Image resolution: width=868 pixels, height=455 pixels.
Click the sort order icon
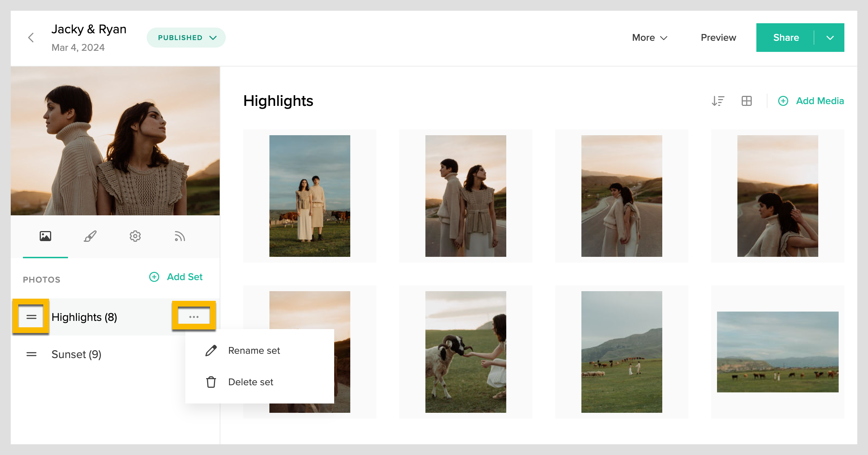point(718,101)
